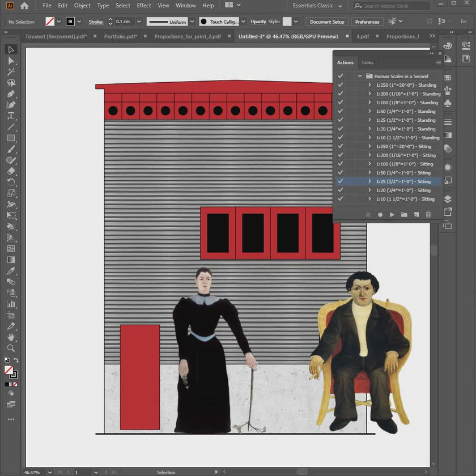Collapse the Human Scales in a Second set

[x=360, y=76]
